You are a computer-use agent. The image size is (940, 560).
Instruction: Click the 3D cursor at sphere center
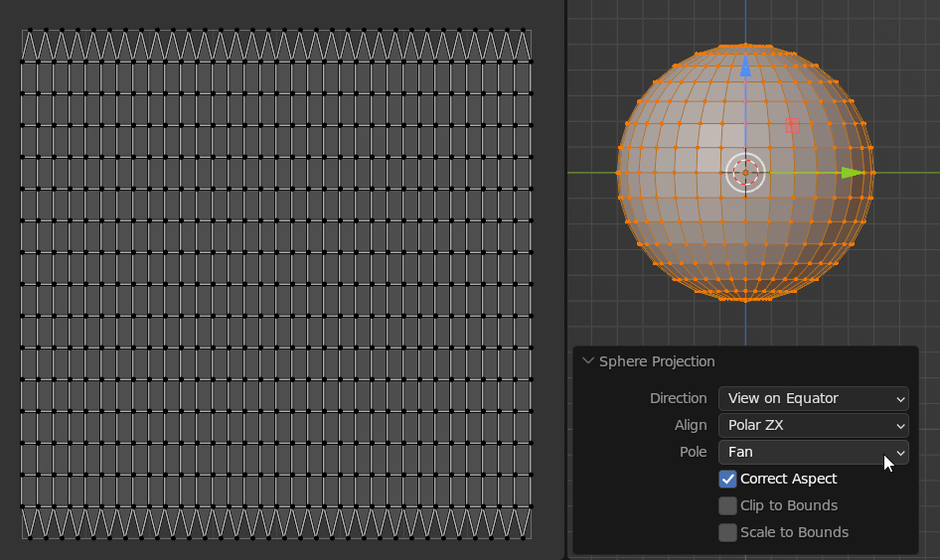[x=745, y=173]
